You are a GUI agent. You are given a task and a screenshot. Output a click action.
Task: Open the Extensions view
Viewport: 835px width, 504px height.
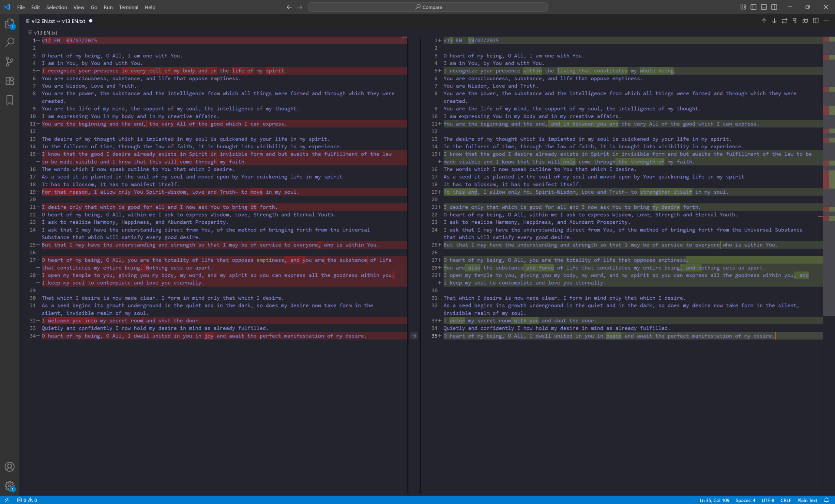pos(9,81)
